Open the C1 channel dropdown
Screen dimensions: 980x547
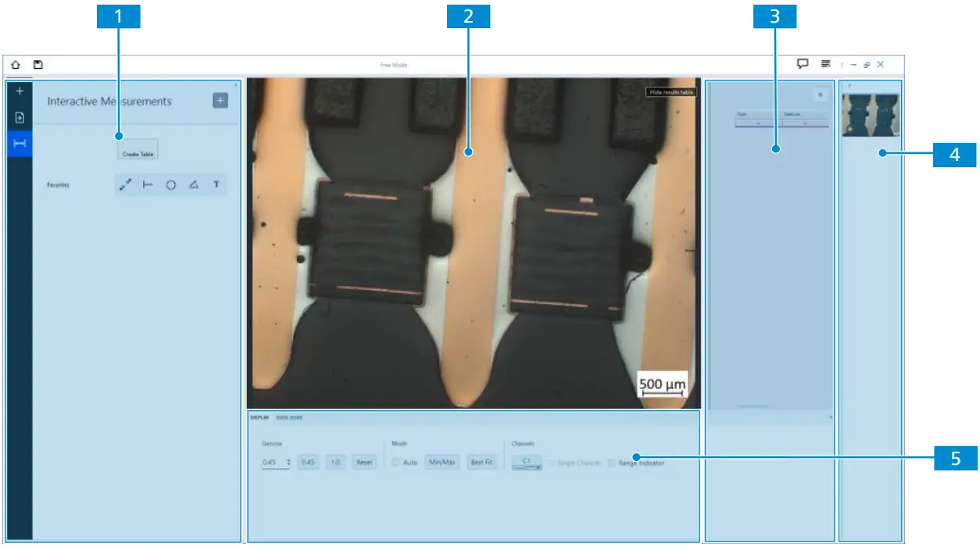point(527,463)
